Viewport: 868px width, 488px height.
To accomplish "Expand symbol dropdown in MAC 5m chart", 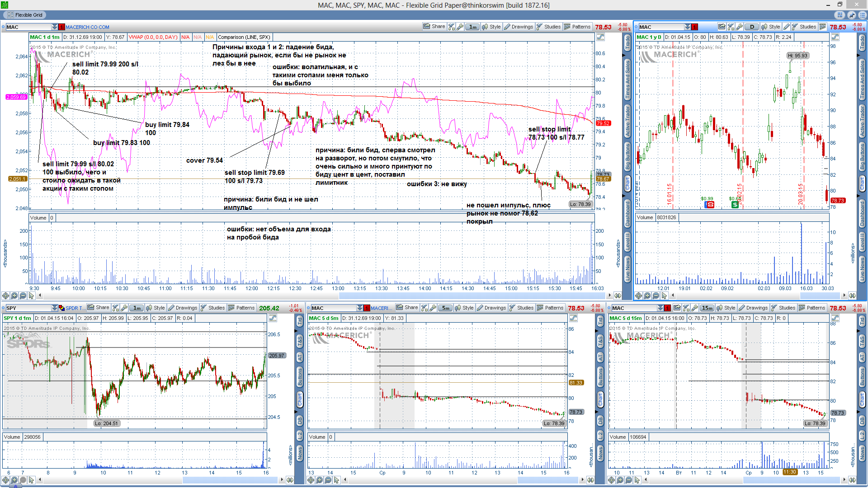I will coord(360,308).
